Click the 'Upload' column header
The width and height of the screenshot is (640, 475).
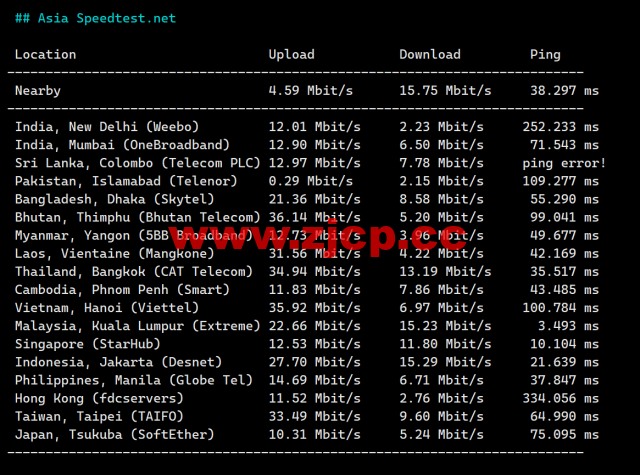click(291, 55)
